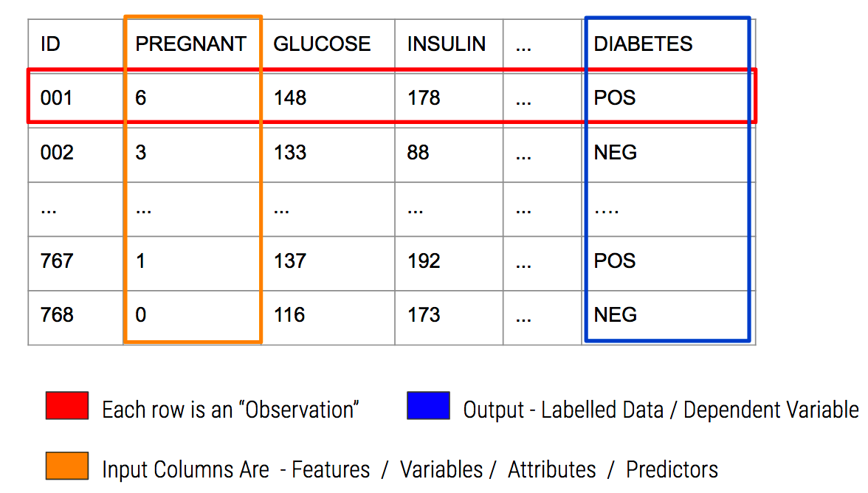This screenshot has width=868, height=493.
Task: Click the red legend color swatch
Action: (66, 406)
